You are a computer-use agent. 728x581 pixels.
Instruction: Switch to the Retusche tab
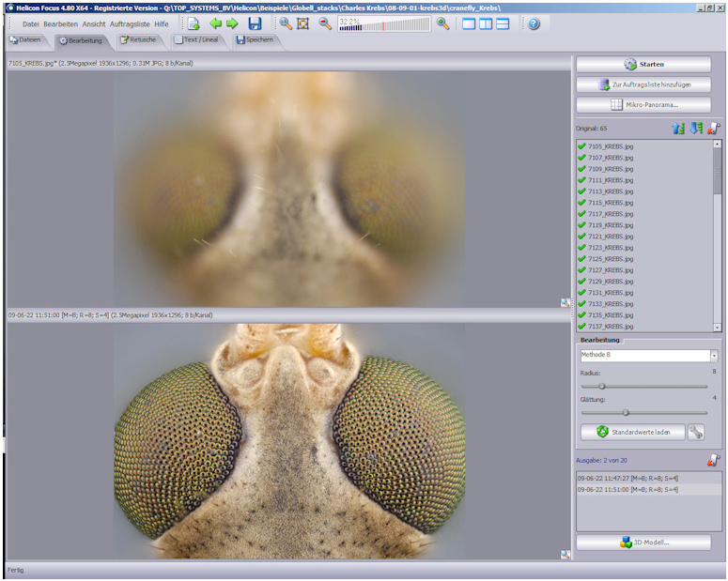pyautogui.click(x=139, y=40)
